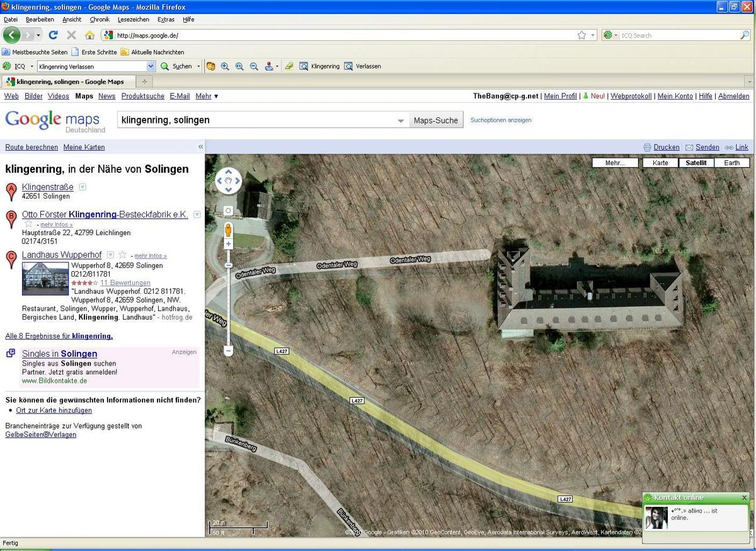Click the red marker C icon
Screen dimensions: 756x551
[11, 260]
